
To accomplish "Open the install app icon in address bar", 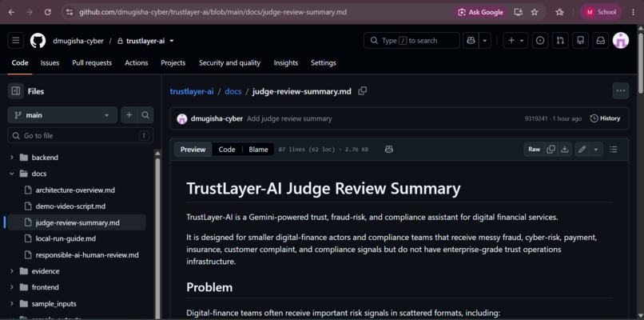I will pos(519,12).
